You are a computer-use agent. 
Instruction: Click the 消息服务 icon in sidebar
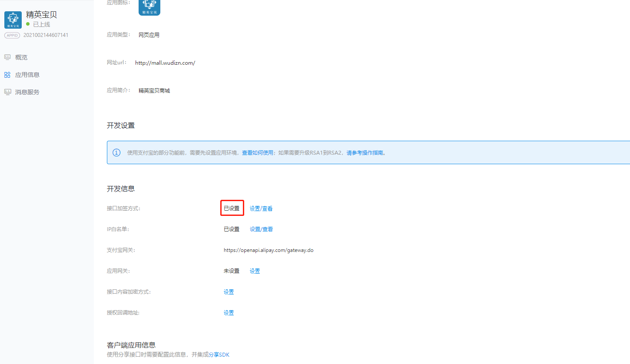click(7, 92)
